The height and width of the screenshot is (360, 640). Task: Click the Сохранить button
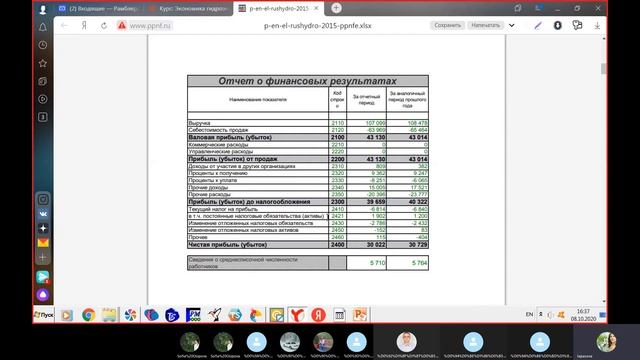tap(447, 25)
